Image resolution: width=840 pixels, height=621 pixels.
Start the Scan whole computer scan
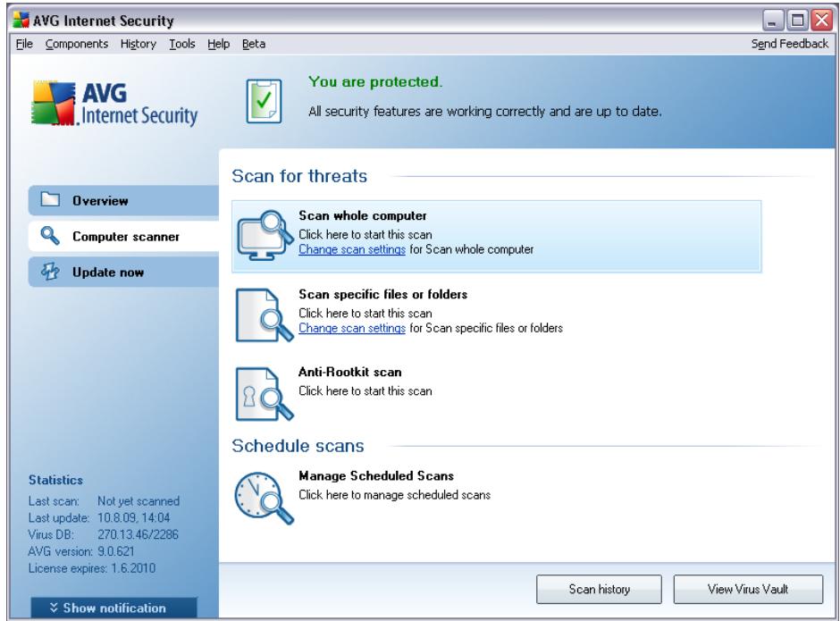point(496,236)
